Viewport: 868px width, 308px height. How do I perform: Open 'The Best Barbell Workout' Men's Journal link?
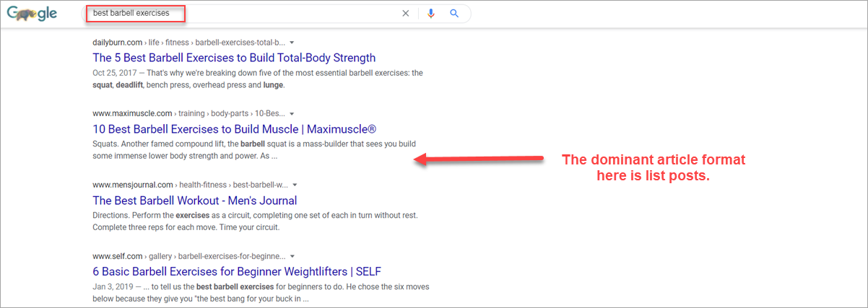click(194, 201)
